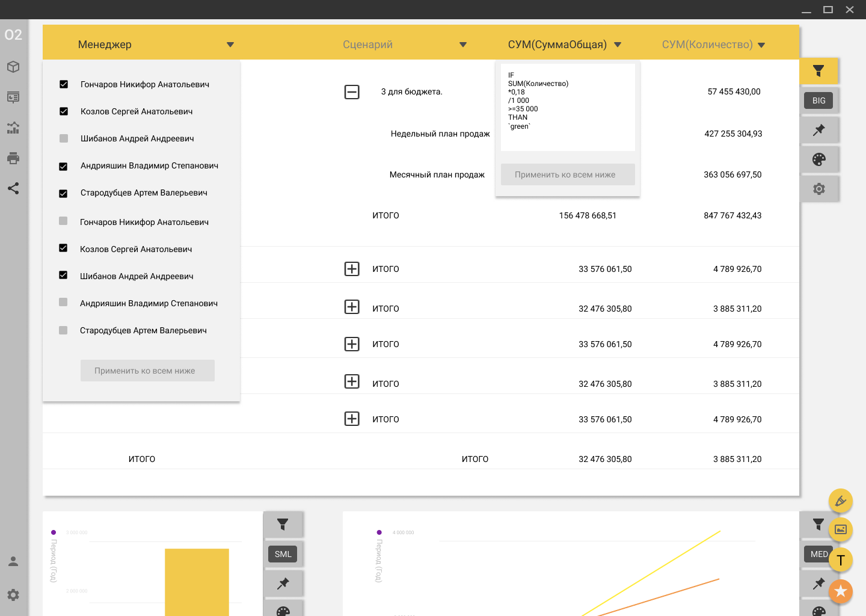Click filter icon of the bar chart widget
The height and width of the screenshot is (616, 866).
(283, 524)
